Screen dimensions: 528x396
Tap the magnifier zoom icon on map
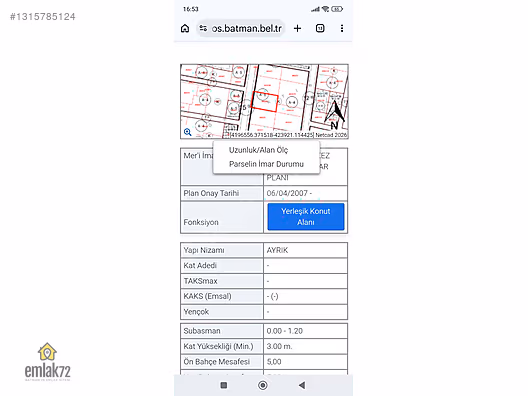click(188, 132)
